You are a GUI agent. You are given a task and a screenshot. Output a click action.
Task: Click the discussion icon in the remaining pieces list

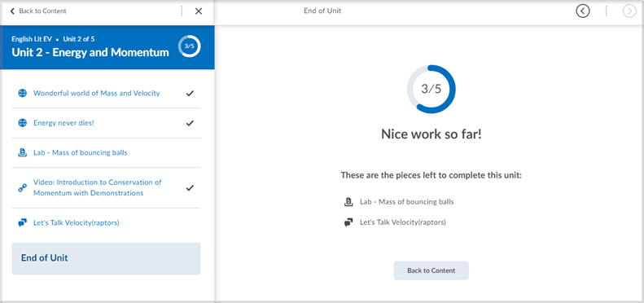pos(348,222)
